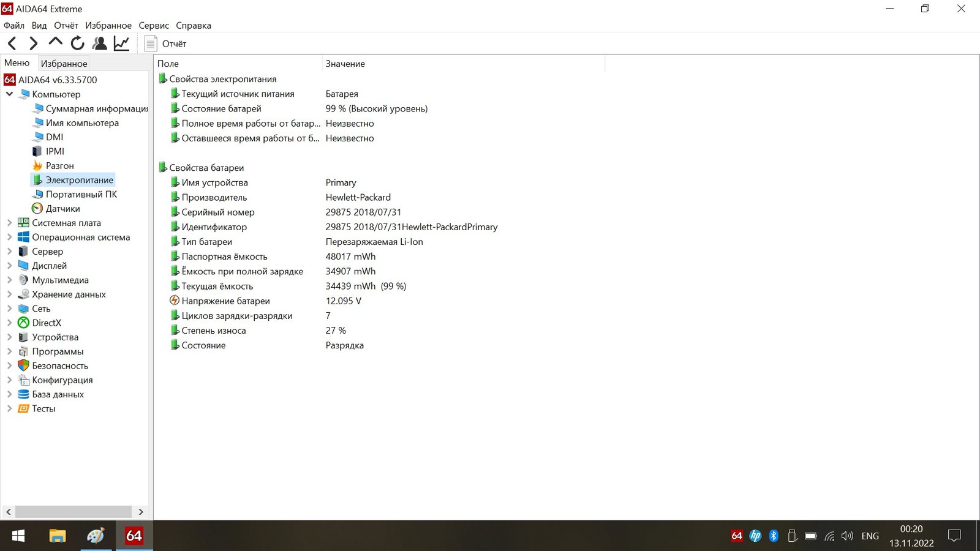
Task: Click the Значение column header
Action: (x=345, y=64)
